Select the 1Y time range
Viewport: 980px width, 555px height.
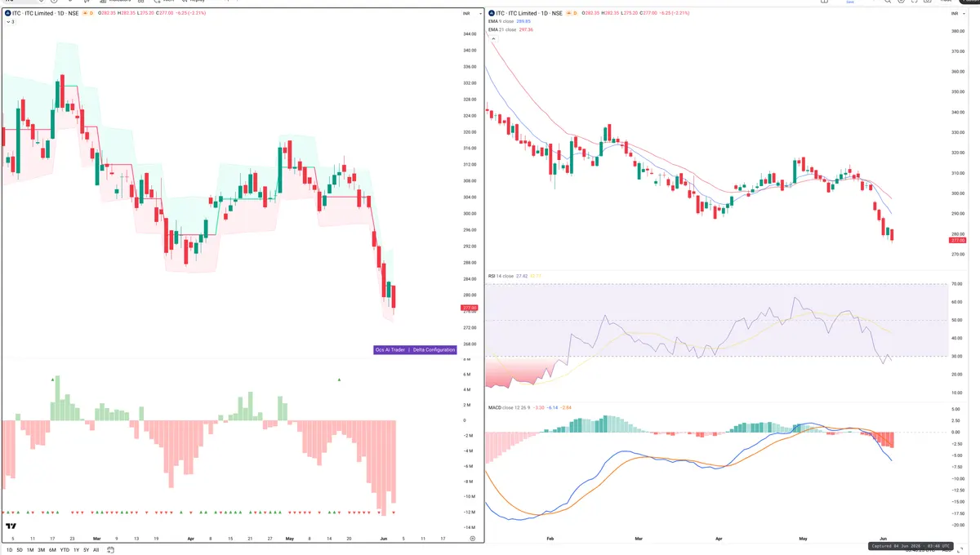coord(76,550)
